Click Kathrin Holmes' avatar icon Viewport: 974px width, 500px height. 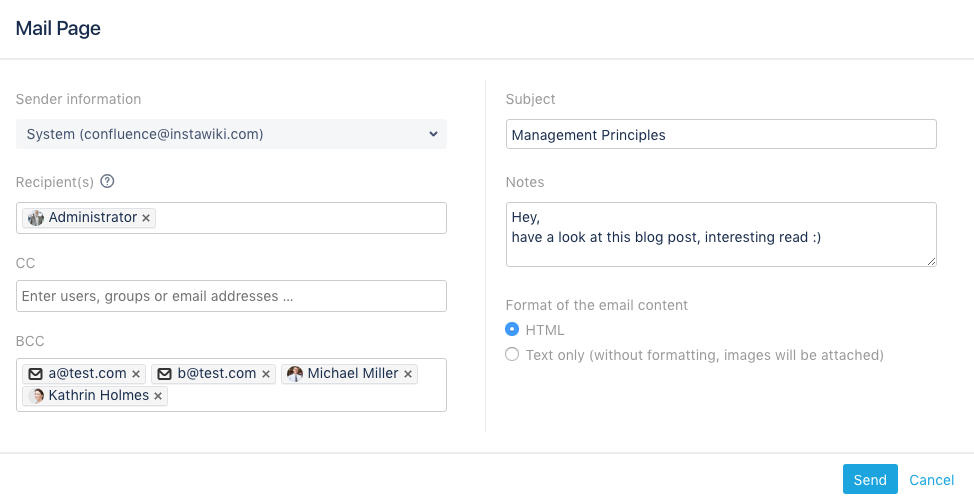click(x=36, y=396)
